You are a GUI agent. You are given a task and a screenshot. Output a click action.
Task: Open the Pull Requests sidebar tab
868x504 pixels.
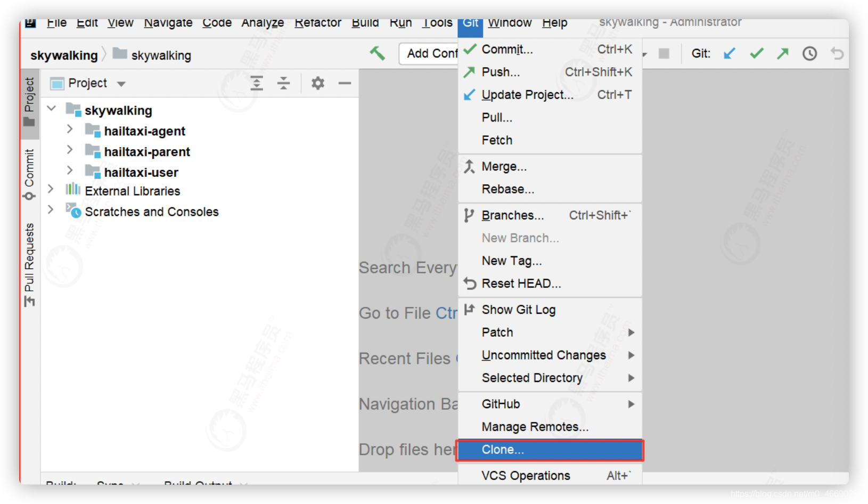[29, 265]
